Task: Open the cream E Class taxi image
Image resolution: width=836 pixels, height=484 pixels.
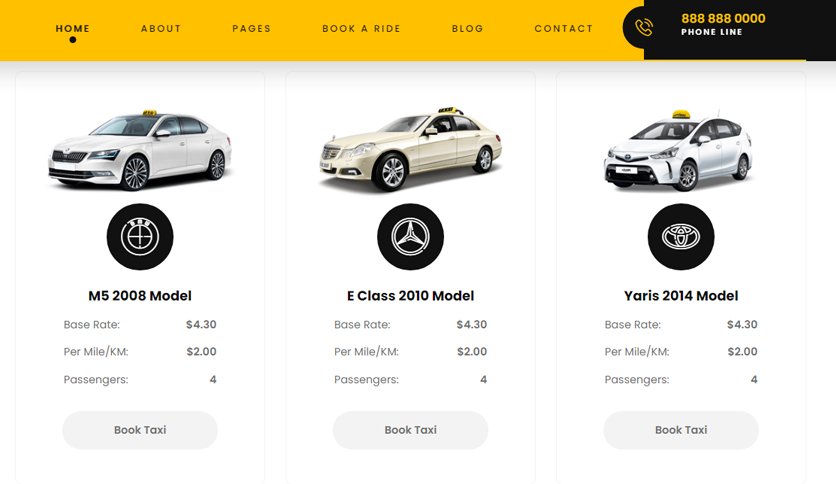Action: click(411, 149)
